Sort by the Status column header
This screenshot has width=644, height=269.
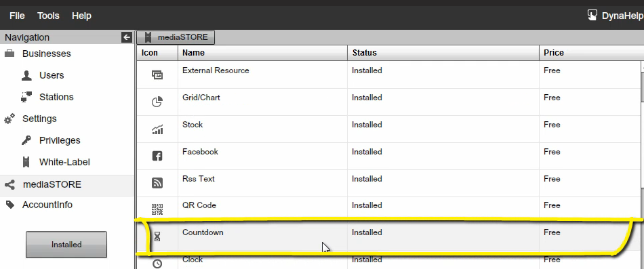tap(443, 53)
